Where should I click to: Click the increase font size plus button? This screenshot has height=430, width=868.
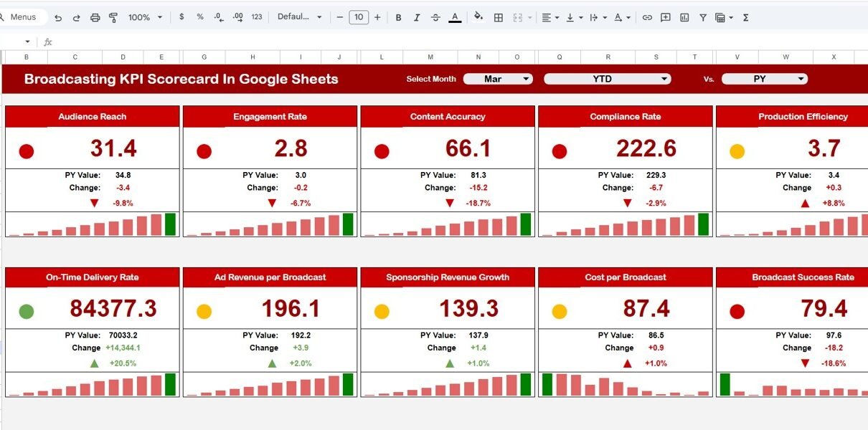377,17
